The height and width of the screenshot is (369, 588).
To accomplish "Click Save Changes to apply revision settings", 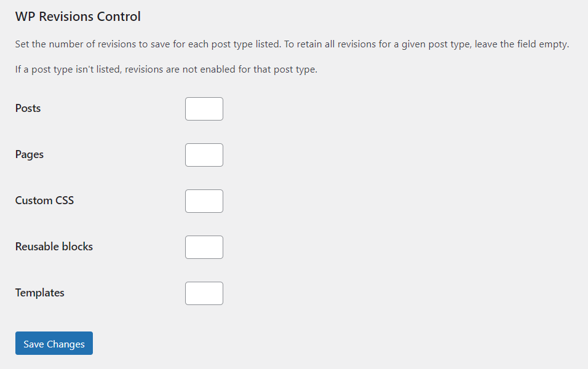I will 54,343.
